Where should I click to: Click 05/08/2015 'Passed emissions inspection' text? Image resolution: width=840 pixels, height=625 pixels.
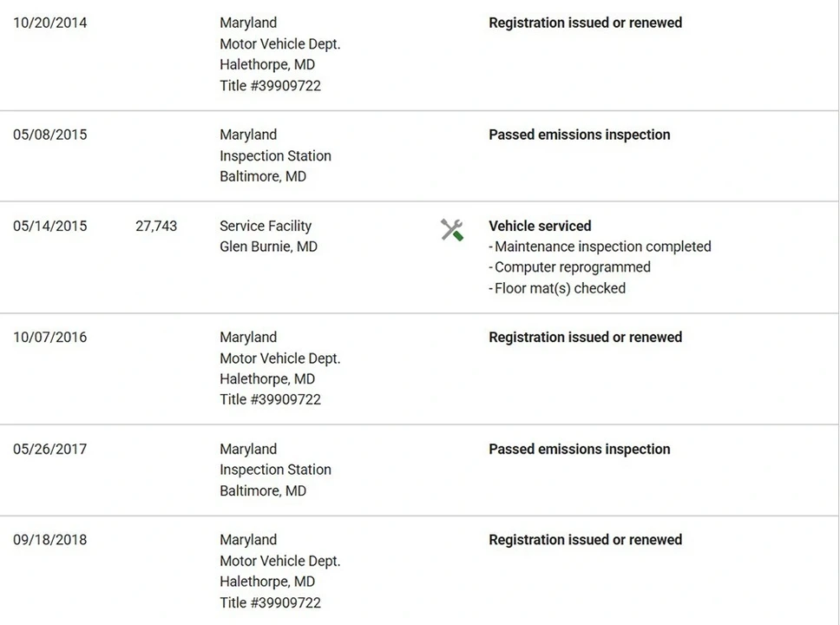click(580, 135)
